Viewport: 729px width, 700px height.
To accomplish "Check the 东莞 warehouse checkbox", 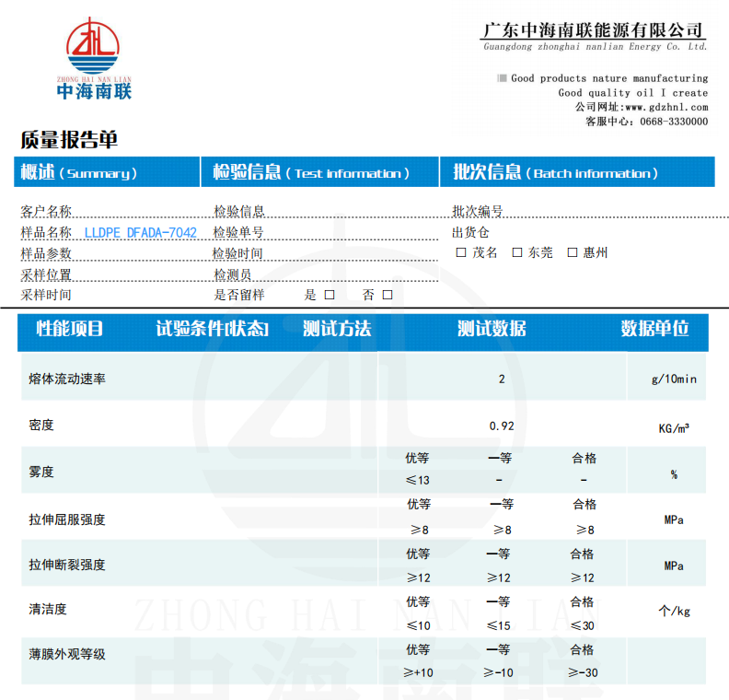I will 516,252.
